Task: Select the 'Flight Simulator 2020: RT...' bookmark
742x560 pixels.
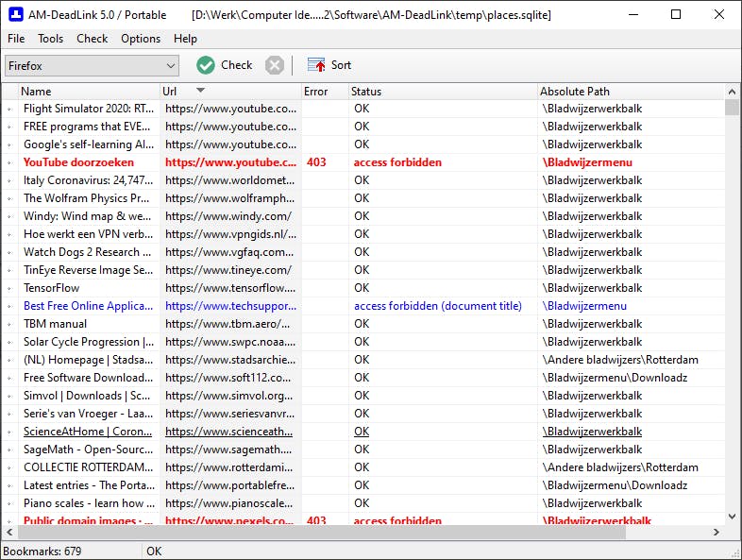Action: point(89,109)
